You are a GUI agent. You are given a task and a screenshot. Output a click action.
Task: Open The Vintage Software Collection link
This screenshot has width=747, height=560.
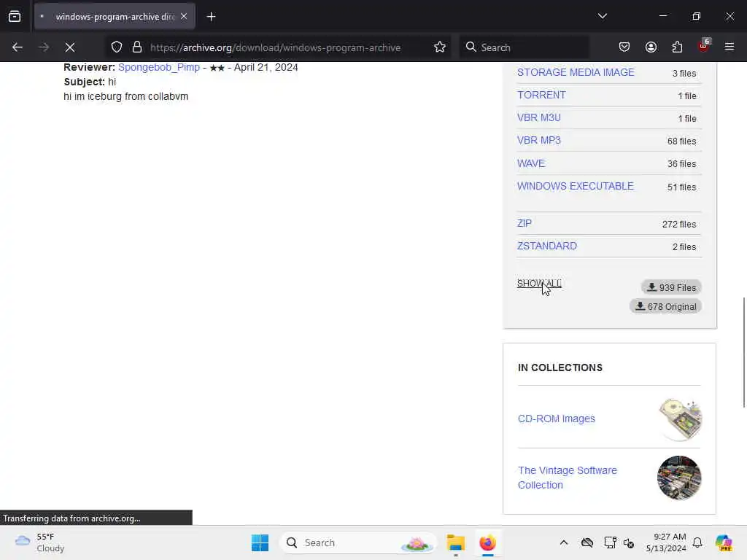pos(567,478)
